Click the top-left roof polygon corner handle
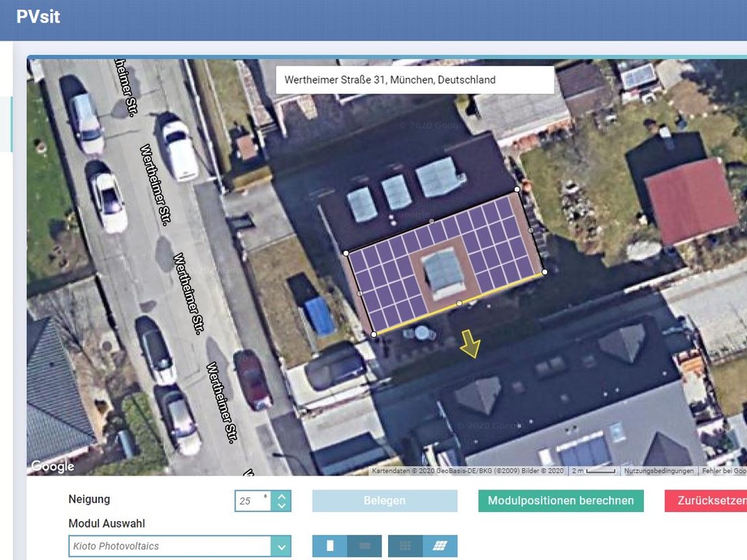The width and height of the screenshot is (747, 560). 347,253
